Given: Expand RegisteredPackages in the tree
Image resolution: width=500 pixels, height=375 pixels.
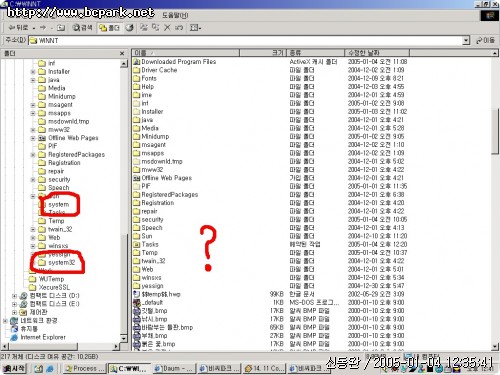Looking at the screenshot, I should 33,155.
